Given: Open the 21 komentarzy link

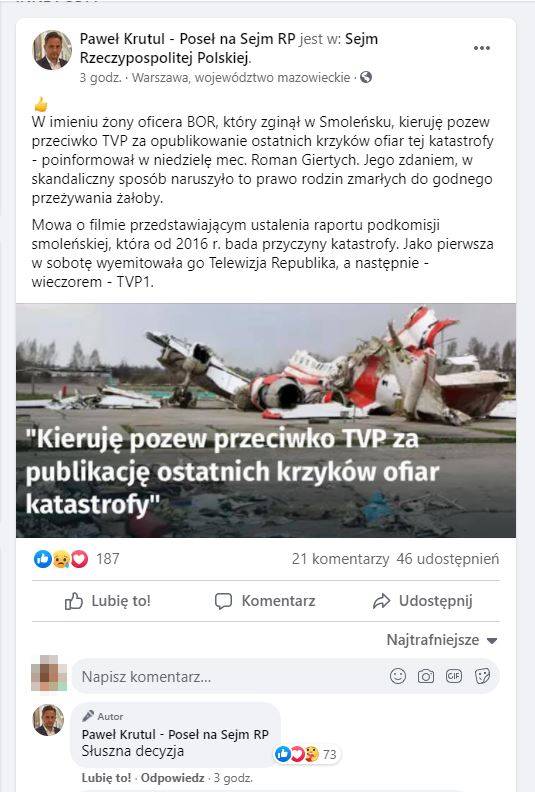Looking at the screenshot, I should (340, 559).
